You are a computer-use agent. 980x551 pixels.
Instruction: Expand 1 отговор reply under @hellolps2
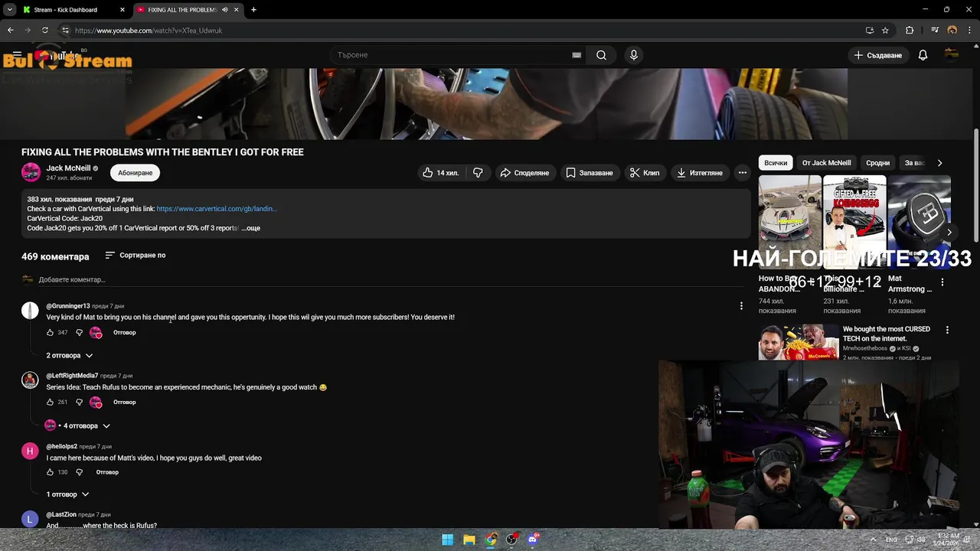67,494
